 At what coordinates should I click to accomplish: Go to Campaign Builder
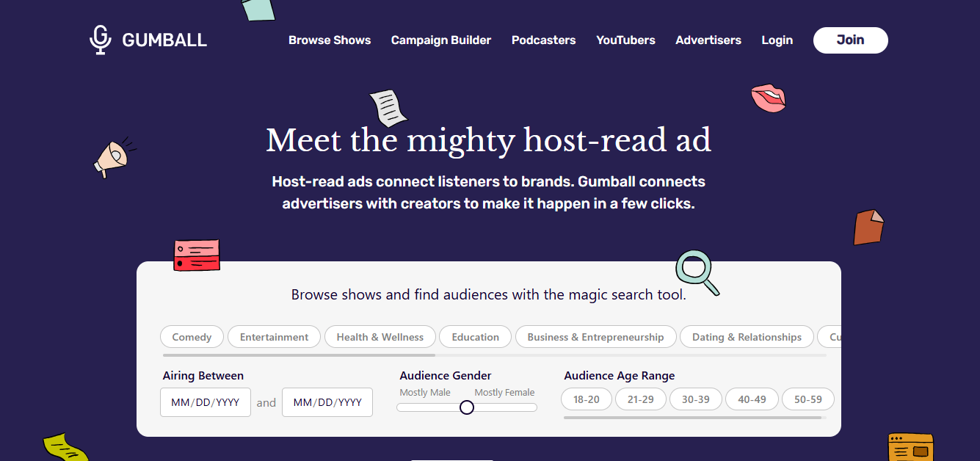[x=441, y=40]
